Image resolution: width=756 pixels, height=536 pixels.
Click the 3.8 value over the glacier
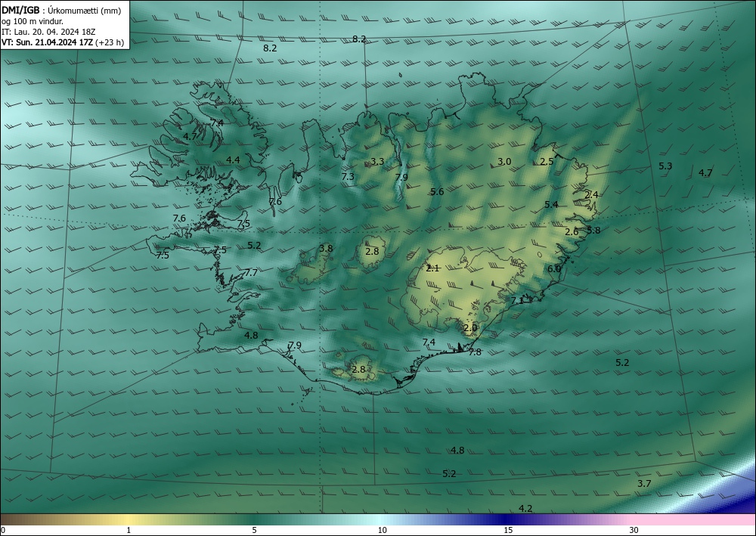(326, 248)
